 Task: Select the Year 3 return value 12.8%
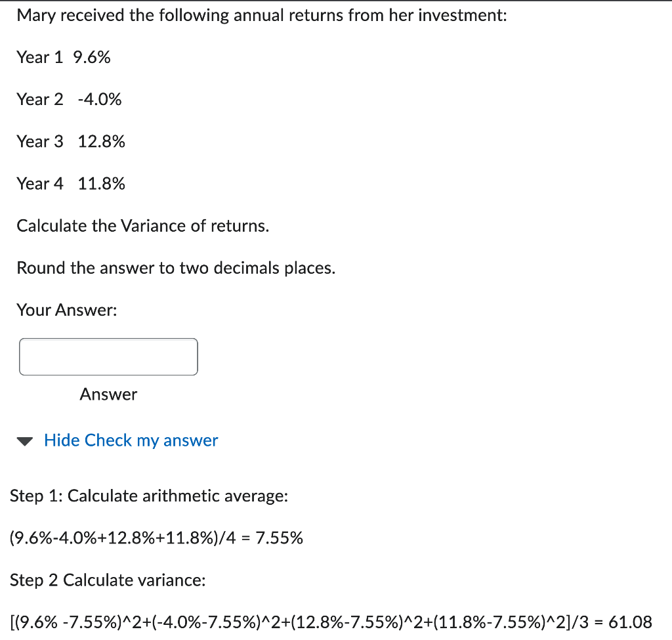[101, 142]
